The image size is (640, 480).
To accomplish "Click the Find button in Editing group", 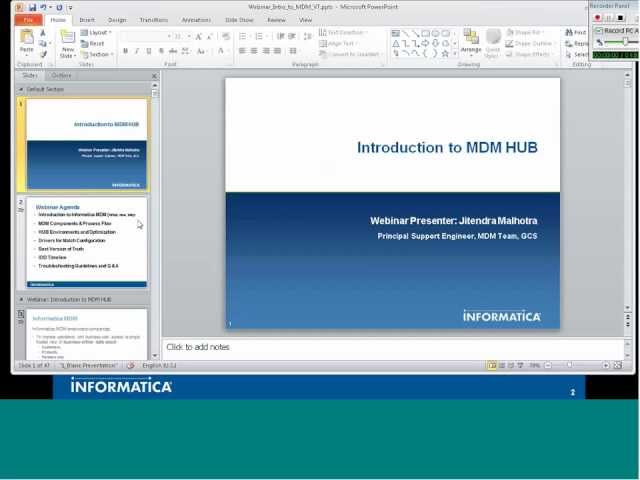I will [576, 32].
